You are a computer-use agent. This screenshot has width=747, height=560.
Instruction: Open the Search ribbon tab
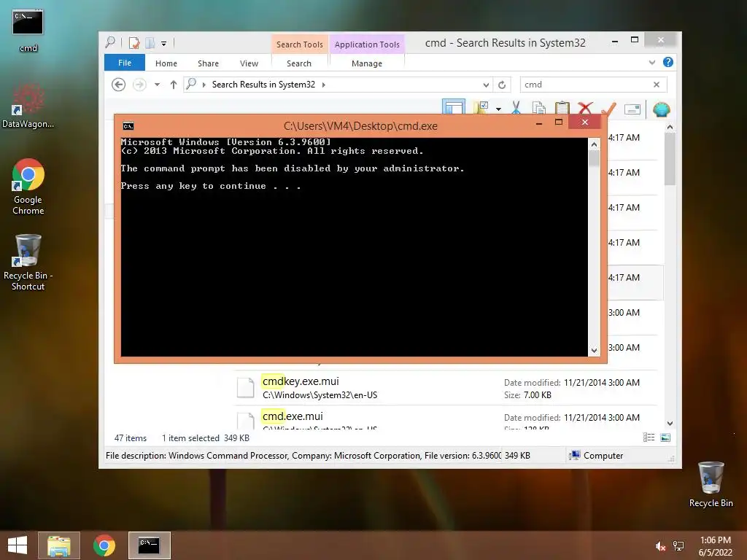(x=298, y=63)
